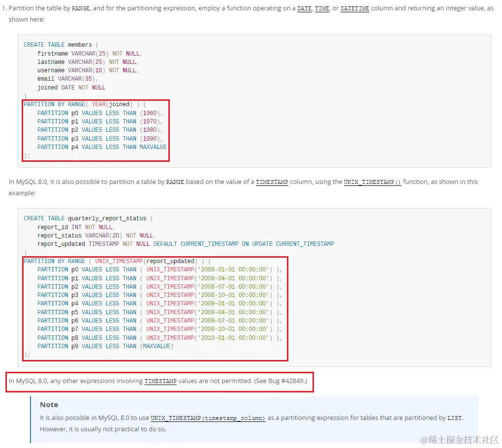Image resolution: width=502 pixels, height=448 pixels.
Task: Click 'report_status VARCHAR(20) NOT NULL,' line
Action: [96, 236]
